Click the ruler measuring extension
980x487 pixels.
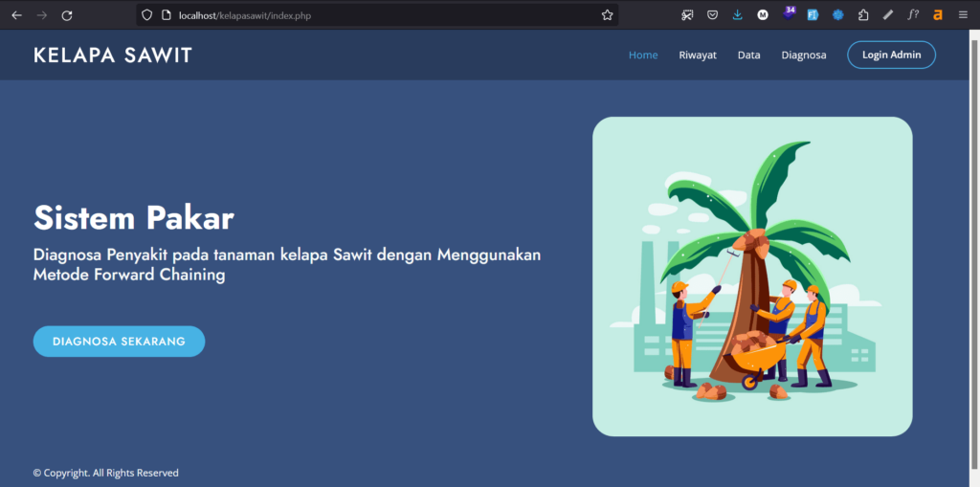(x=888, y=15)
